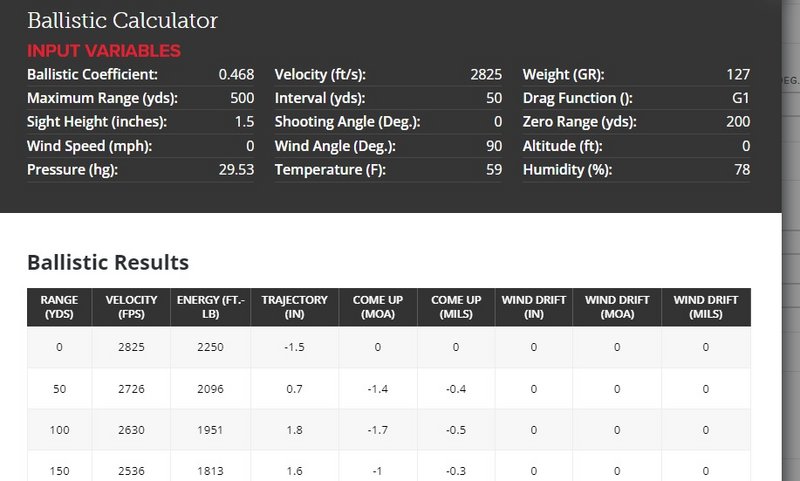The image size is (800, 481).
Task: Click the Weight (GR) value 127
Action: (x=738, y=74)
